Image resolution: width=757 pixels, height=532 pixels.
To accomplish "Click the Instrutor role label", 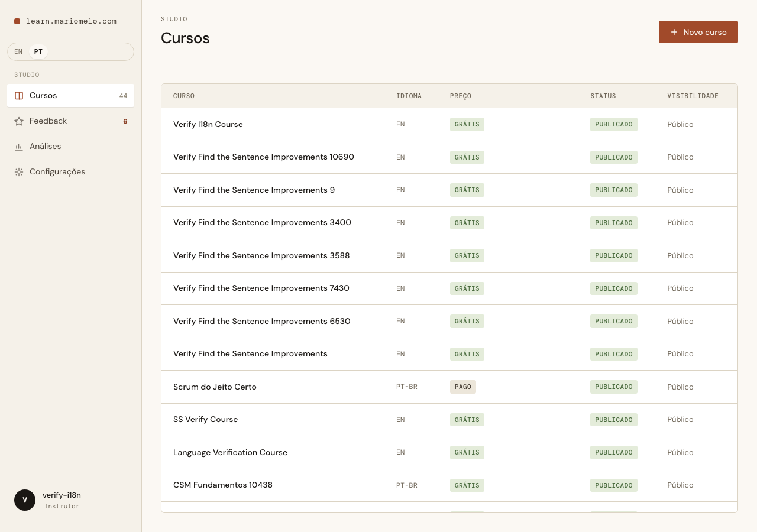I will pyautogui.click(x=62, y=507).
